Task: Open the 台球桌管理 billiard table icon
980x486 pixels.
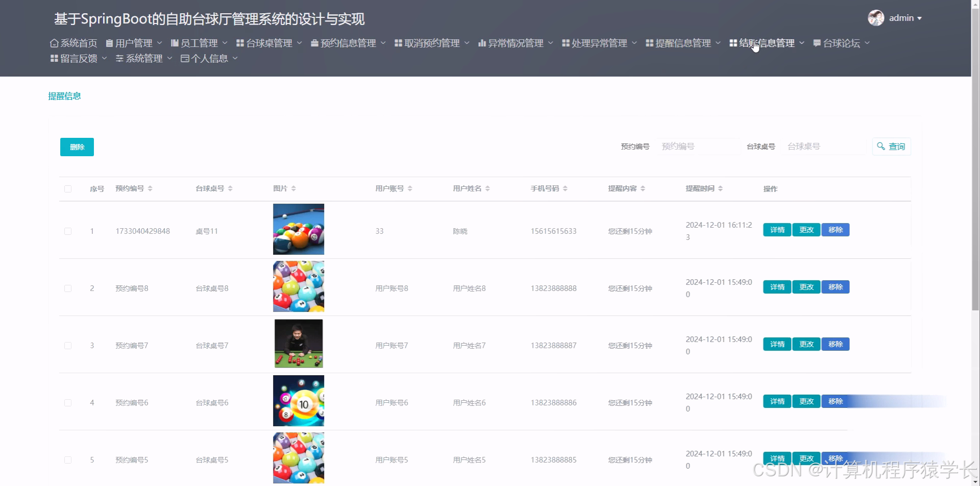Action: pos(239,43)
